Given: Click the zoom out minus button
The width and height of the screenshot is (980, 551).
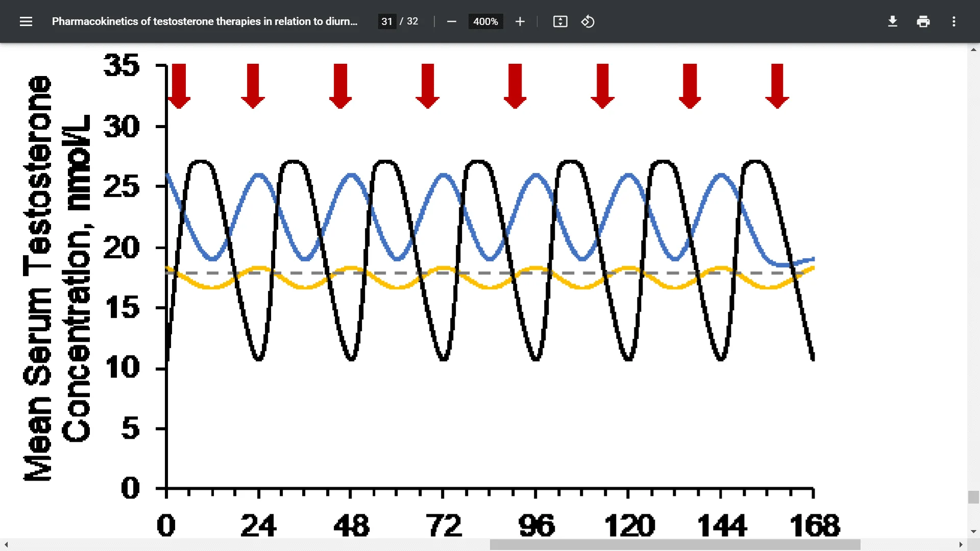Looking at the screenshot, I should [x=451, y=21].
